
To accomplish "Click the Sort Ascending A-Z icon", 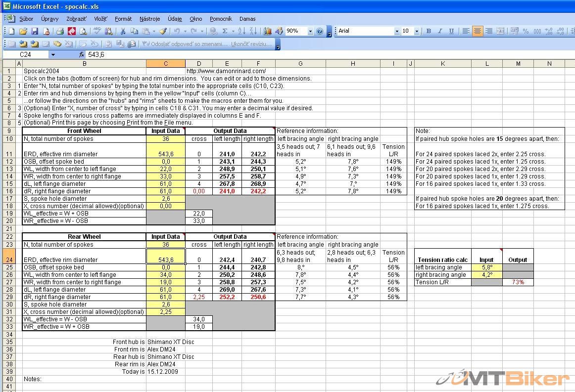I will pos(241,31).
